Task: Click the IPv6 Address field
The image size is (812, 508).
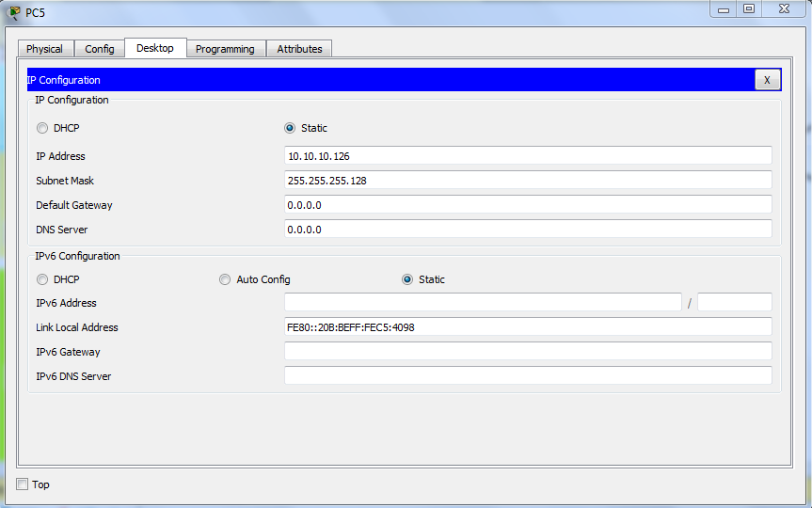Action: (483, 302)
